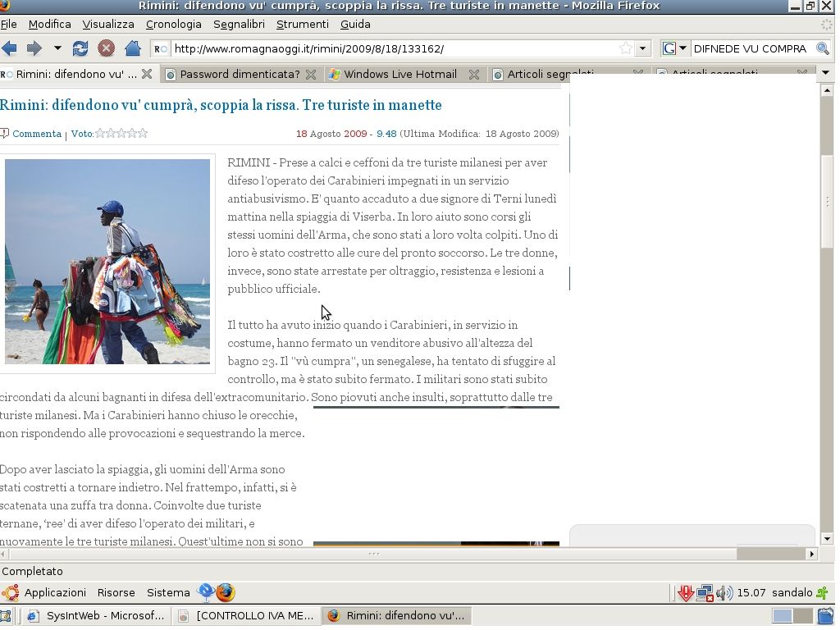The height and width of the screenshot is (630, 840).
Task: Switch to the Windows Live Hotmail tab
Action: click(x=399, y=74)
